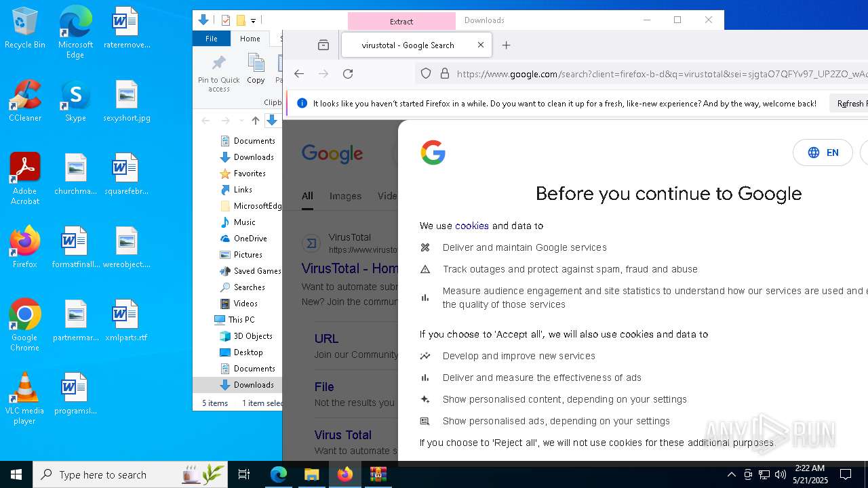Show hidden system tray icons
This screenshot has width=868, height=488.
pos(732,474)
